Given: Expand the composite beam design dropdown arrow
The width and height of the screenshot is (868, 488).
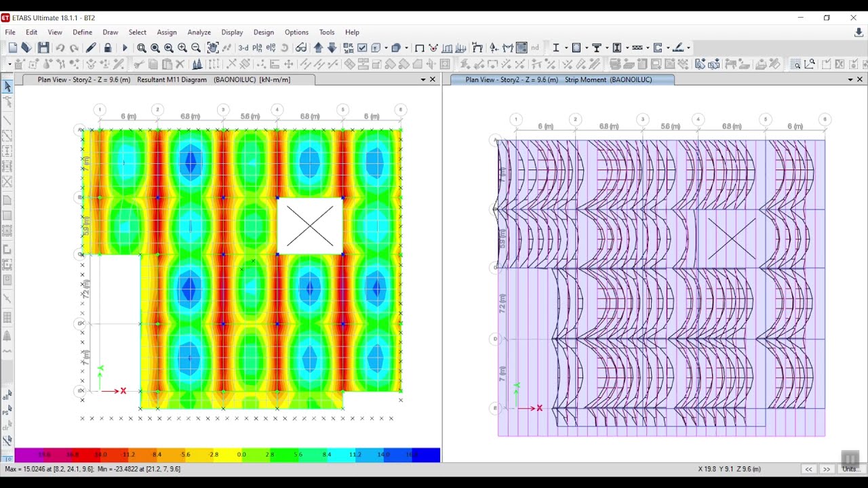Looking at the screenshot, I should (647, 47).
